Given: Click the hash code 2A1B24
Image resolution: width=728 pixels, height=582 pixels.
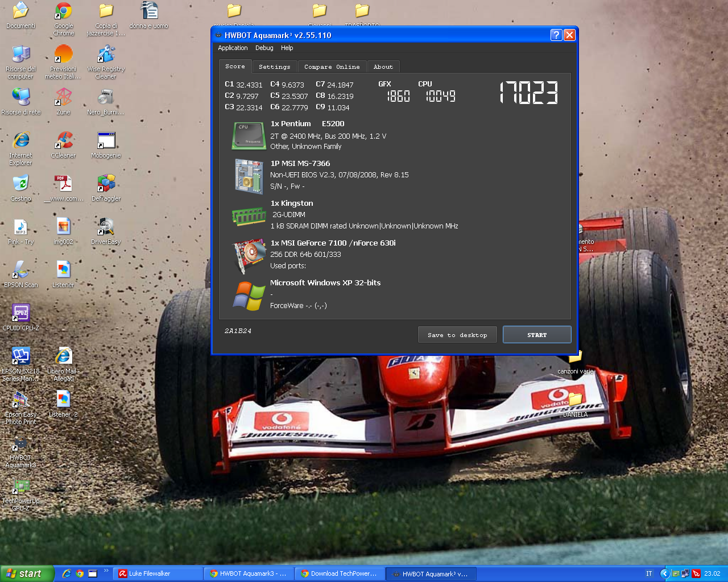Looking at the screenshot, I should point(238,331).
